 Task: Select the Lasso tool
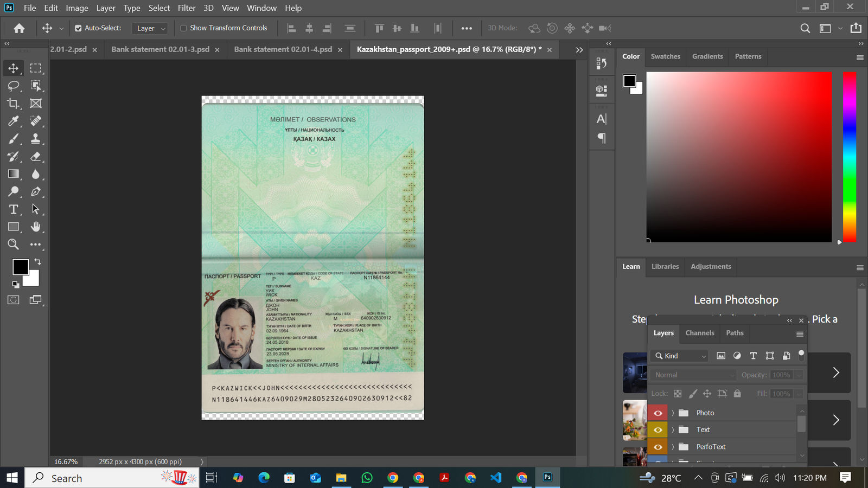coord(13,86)
